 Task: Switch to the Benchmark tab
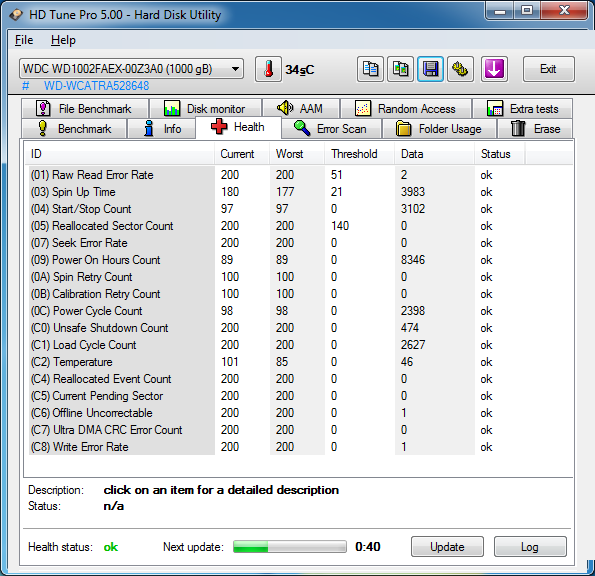74,129
